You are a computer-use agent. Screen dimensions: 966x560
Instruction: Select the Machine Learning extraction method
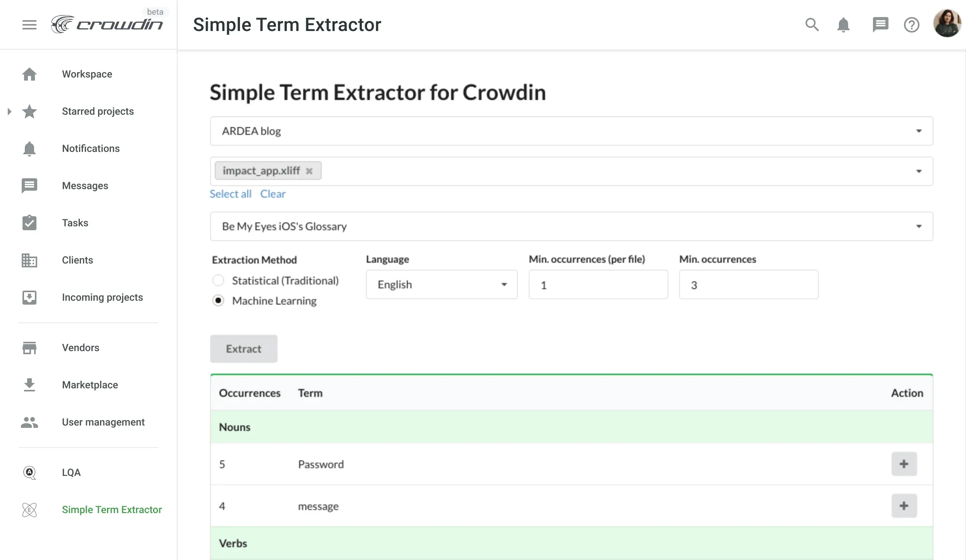click(218, 300)
